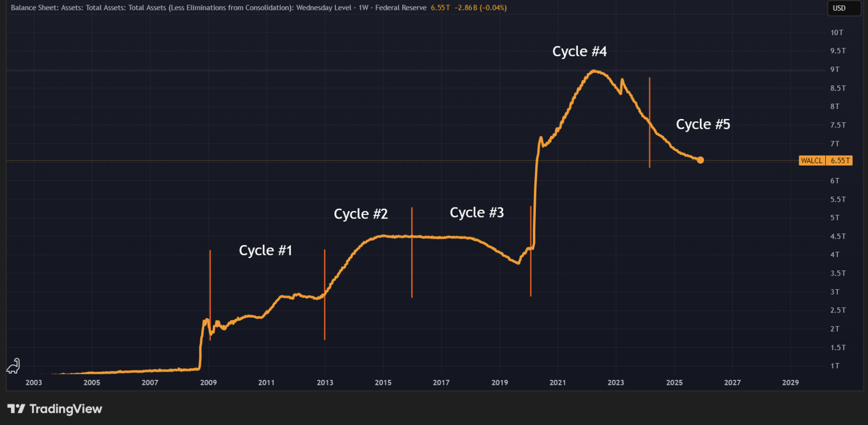
Task: Click the 6.55T current value tag
Action: 840,160
